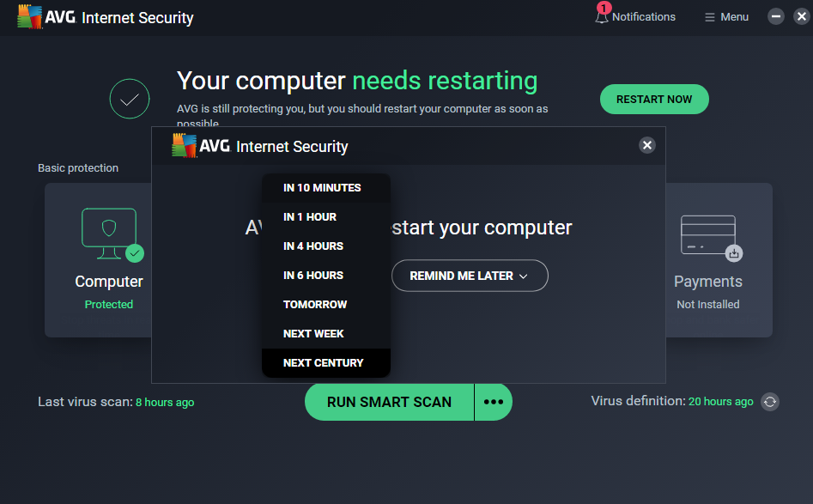
Task: Click the Notifications bell icon
Action: tap(602, 16)
